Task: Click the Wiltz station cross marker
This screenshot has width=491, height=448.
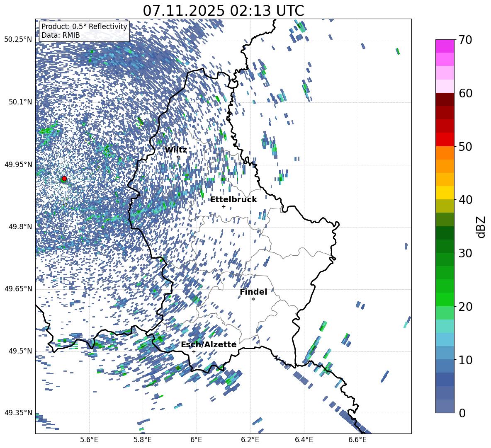Action: pos(178,157)
